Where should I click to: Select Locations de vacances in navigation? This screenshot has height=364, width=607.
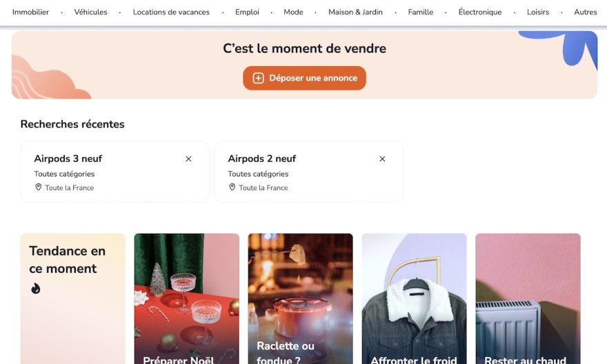click(171, 12)
